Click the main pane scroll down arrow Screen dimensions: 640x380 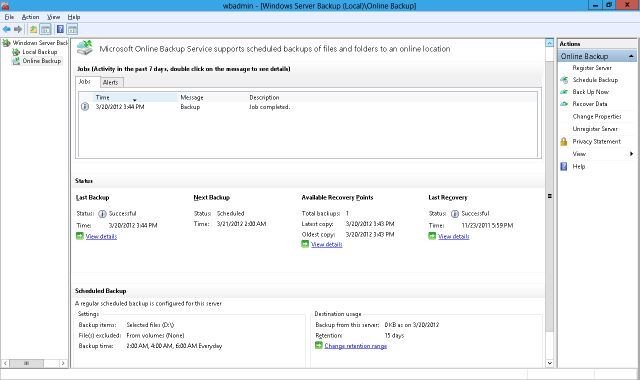[x=549, y=363]
